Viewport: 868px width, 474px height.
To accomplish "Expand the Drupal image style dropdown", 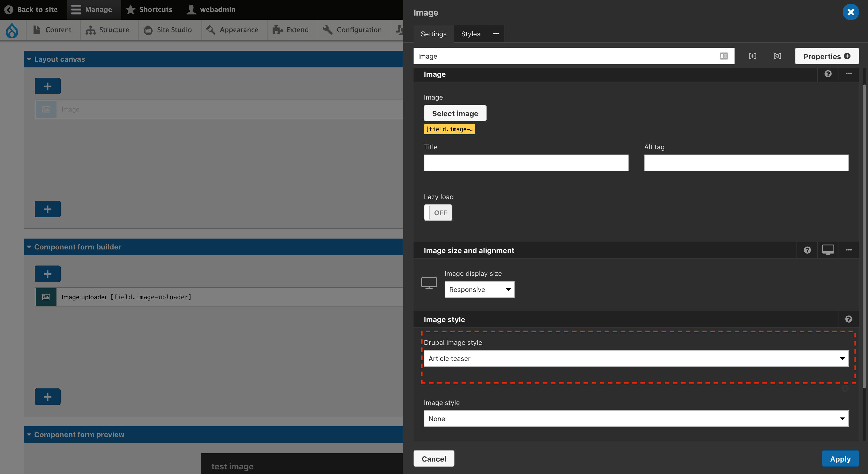I will 636,358.
